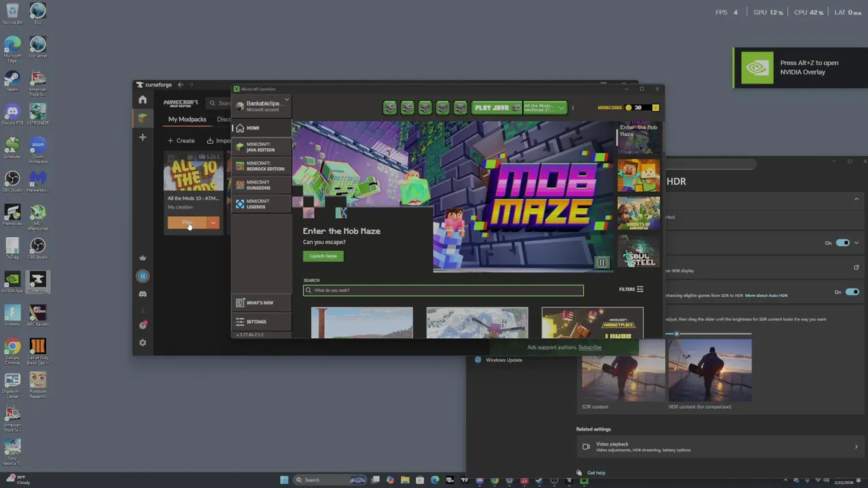This screenshot has height=488, width=868.
Task: Click the Launch Game button
Action: tap(323, 256)
